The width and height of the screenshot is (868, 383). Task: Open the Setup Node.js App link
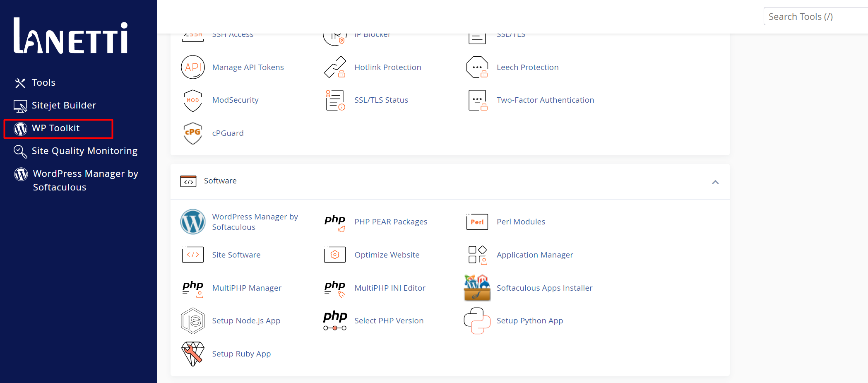point(246,321)
